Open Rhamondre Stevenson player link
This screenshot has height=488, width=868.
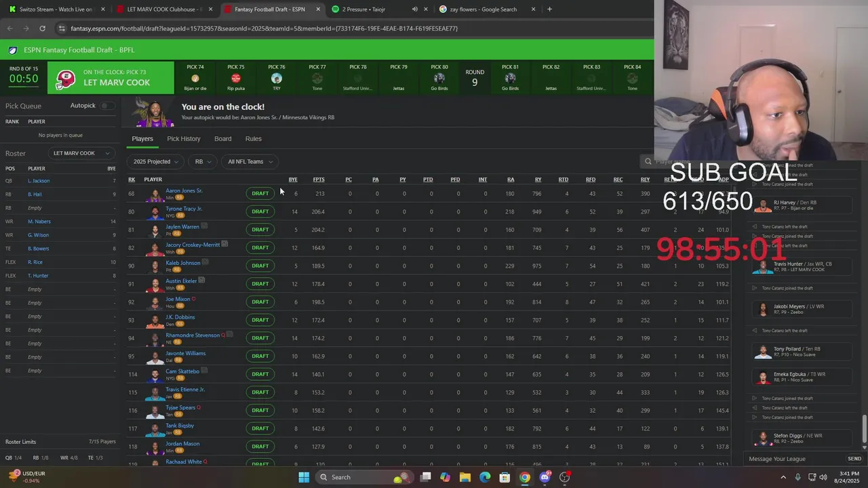pyautogui.click(x=193, y=335)
